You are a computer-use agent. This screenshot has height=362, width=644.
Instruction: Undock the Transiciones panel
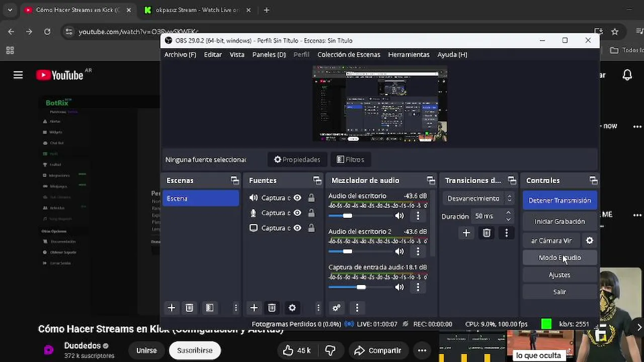pyautogui.click(x=512, y=180)
